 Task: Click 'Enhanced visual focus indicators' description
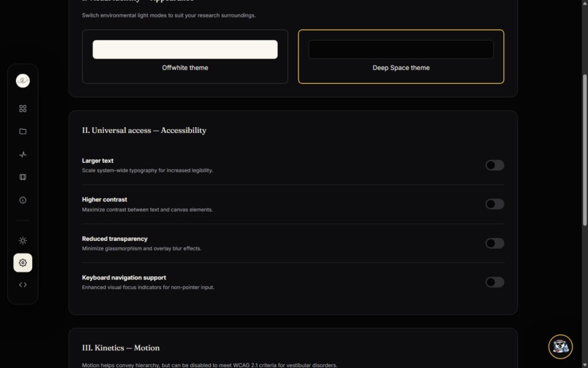point(148,287)
